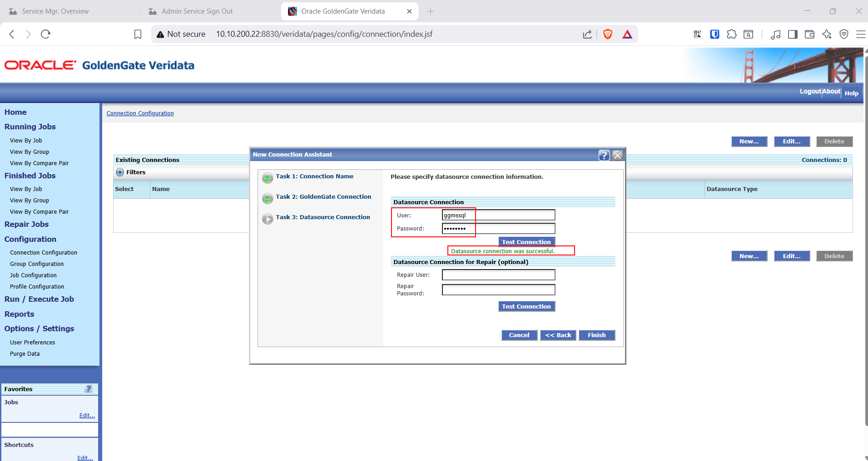The height and width of the screenshot is (461, 868).
Task: Open the Connection Configuration breadcrumb link
Action: (140, 113)
